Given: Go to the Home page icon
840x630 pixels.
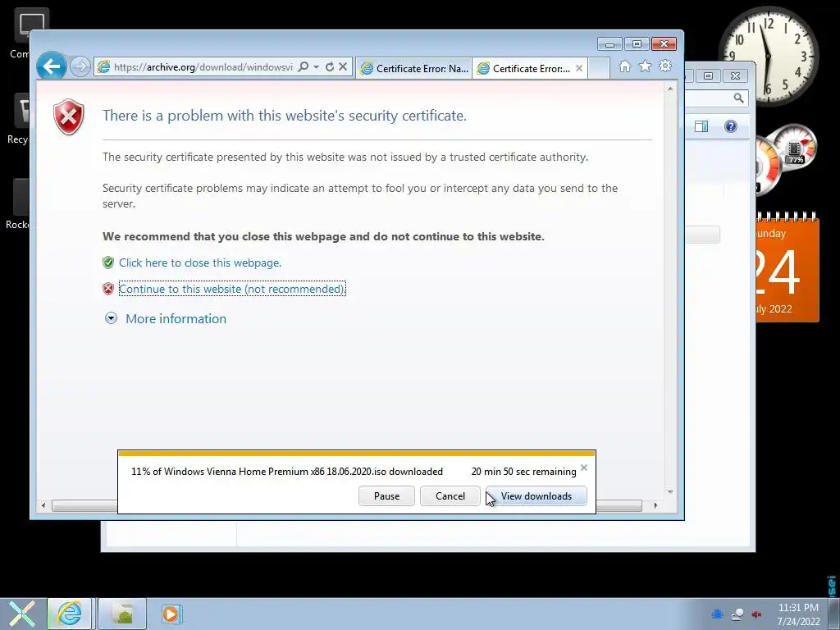Looking at the screenshot, I should coord(624,66).
